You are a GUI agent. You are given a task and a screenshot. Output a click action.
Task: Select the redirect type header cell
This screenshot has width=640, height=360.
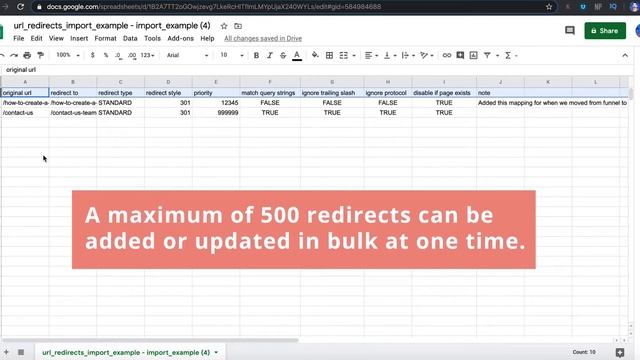[x=120, y=93]
